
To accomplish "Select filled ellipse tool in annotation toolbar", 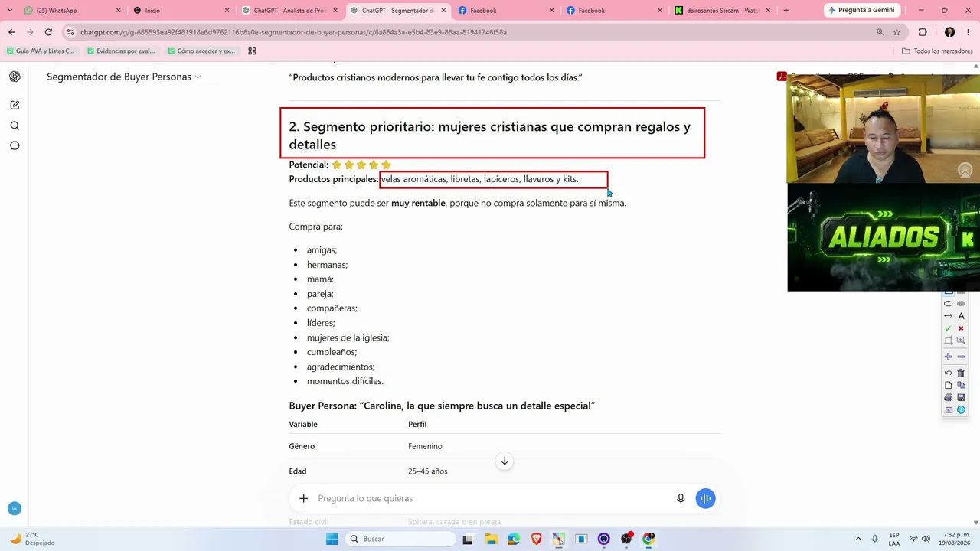I will pyautogui.click(x=961, y=304).
